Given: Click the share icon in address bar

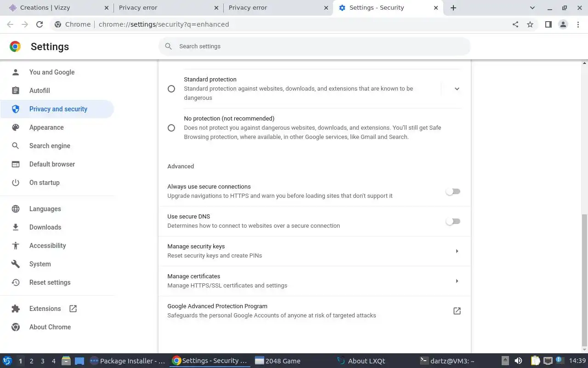Looking at the screenshot, I should point(515,24).
